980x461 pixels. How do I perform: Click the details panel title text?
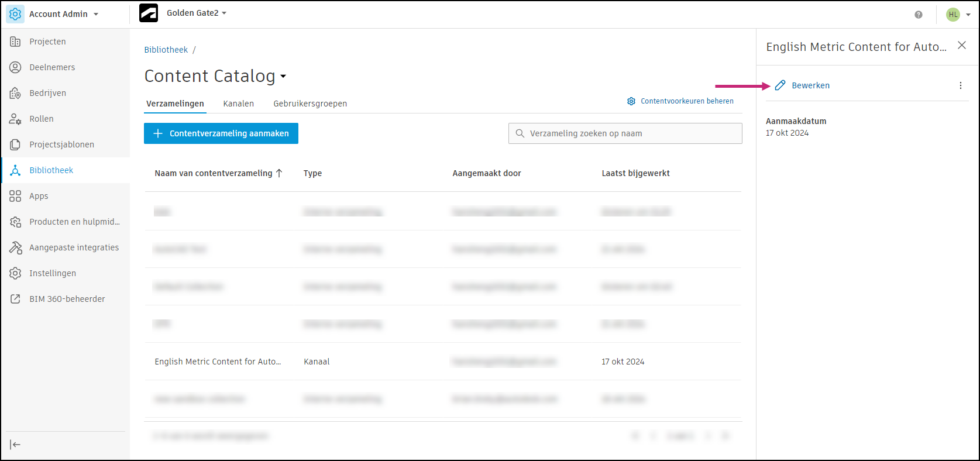point(856,47)
